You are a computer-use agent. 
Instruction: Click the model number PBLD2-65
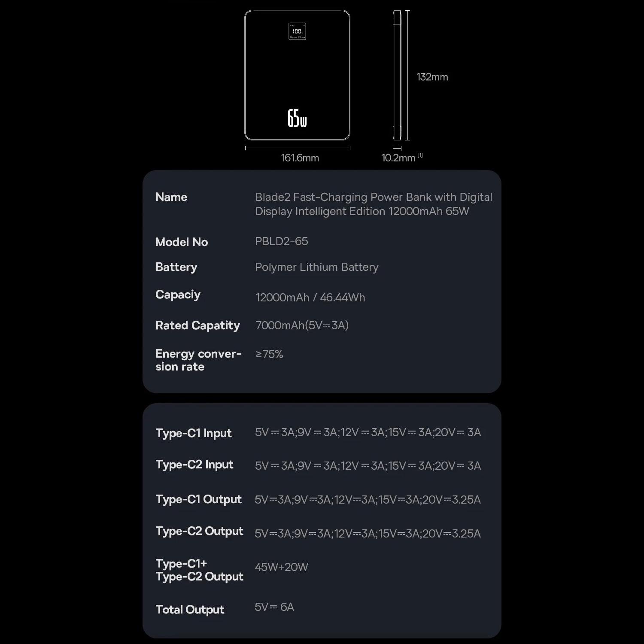[x=281, y=241]
